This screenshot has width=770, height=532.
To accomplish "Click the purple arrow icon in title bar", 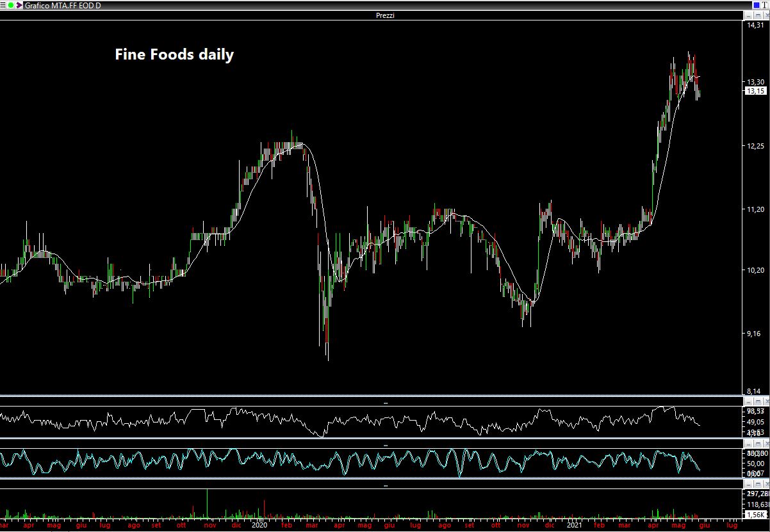I will tap(19, 5).
